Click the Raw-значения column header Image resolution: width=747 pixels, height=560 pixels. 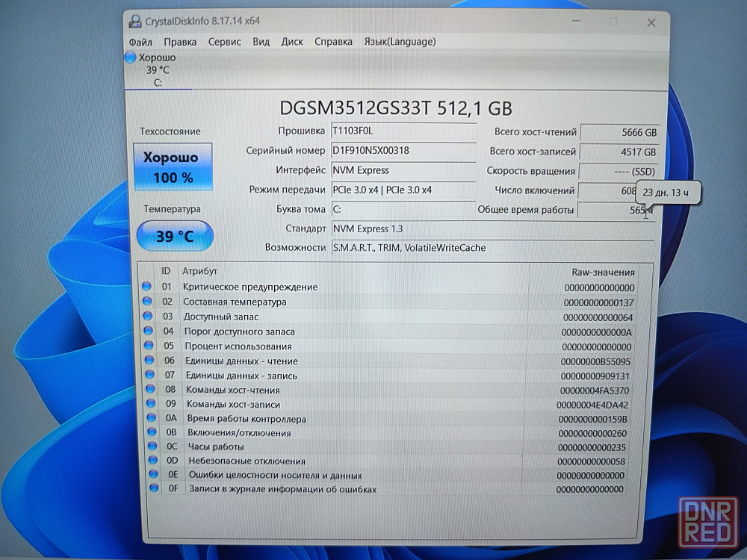coord(602,273)
